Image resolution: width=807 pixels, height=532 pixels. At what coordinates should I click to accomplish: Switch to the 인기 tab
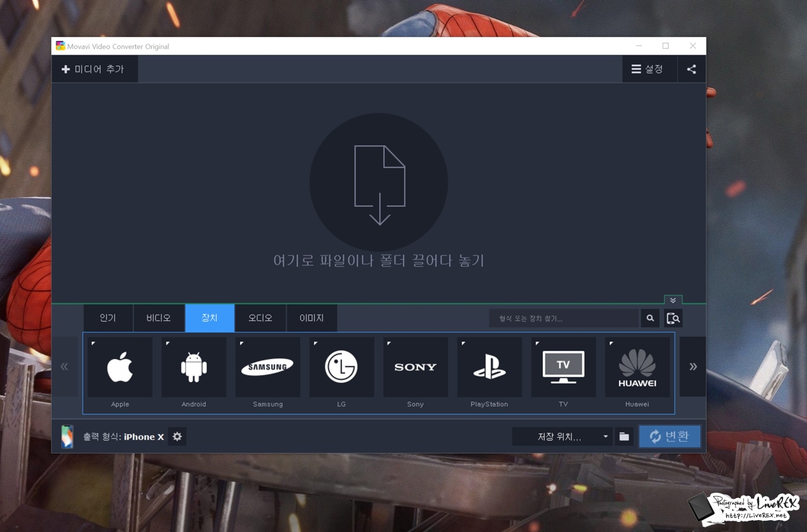click(108, 318)
